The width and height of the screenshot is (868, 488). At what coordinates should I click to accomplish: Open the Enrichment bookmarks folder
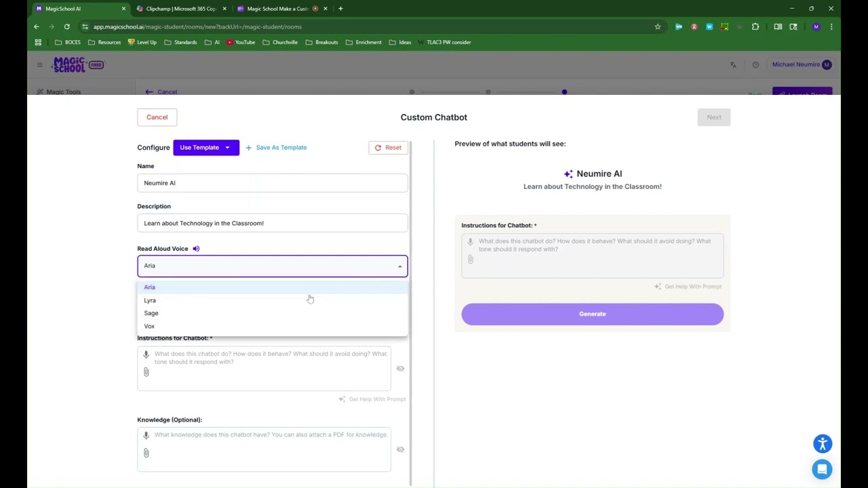pyautogui.click(x=363, y=42)
